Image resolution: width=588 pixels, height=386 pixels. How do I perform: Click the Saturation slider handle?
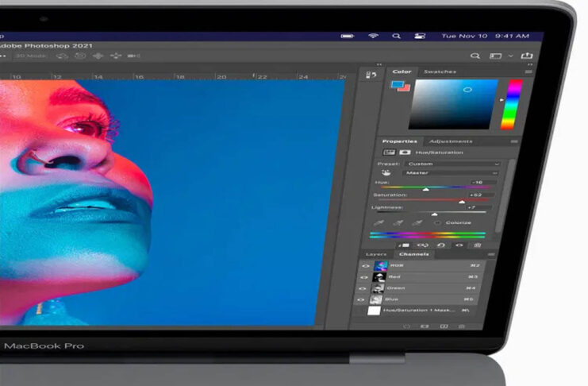[462, 202]
